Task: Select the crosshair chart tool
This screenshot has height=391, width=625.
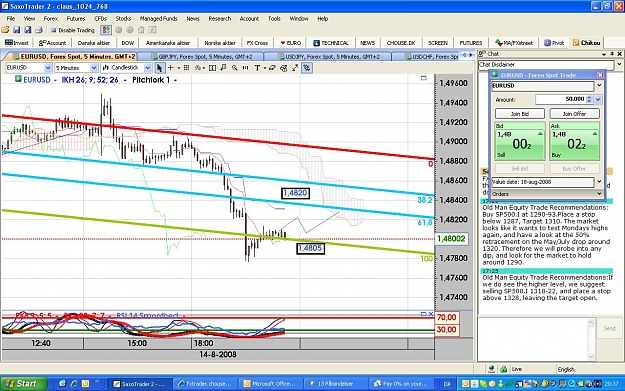Action: (x=171, y=68)
